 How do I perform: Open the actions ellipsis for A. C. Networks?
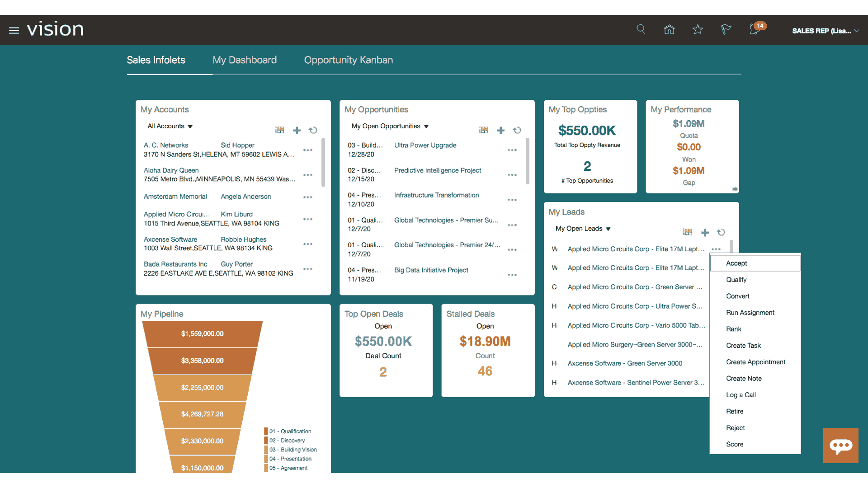pos(308,150)
